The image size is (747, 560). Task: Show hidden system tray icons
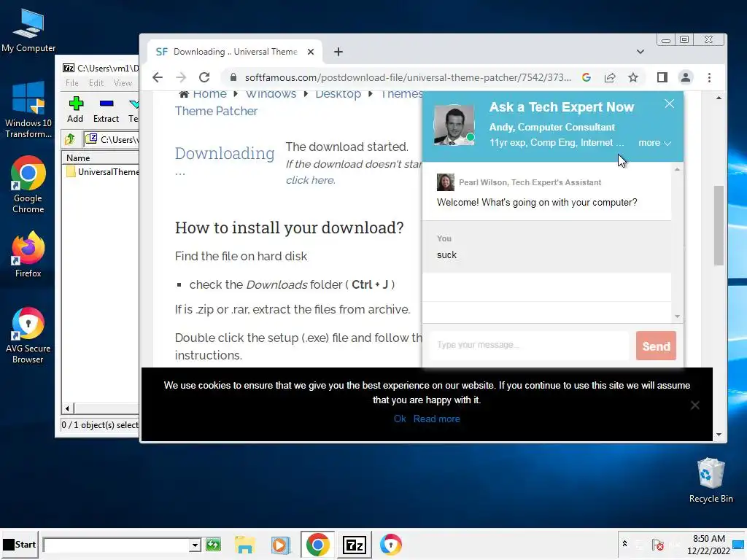[624, 544]
